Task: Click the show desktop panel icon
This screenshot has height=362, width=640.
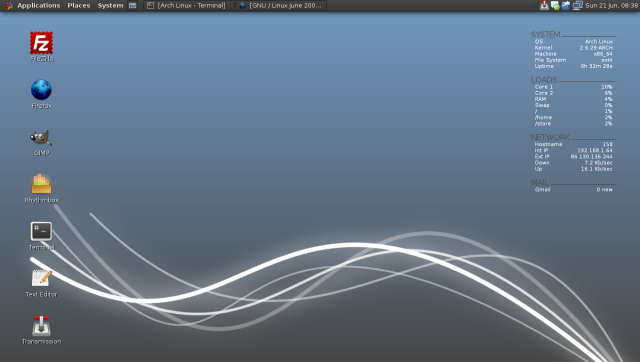Action: pos(133,5)
